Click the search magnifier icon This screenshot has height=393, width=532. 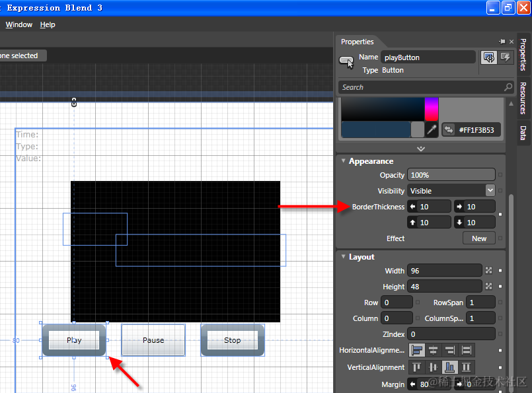(x=508, y=87)
